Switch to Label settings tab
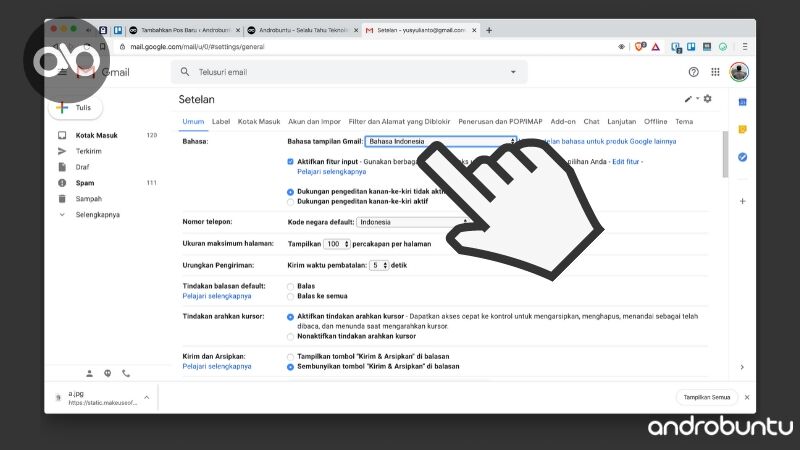Image resolution: width=800 pixels, height=450 pixels. [x=221, y=121]
